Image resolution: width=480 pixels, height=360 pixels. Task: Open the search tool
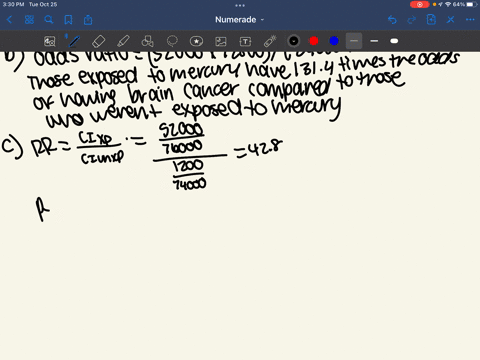click(49, 20)
